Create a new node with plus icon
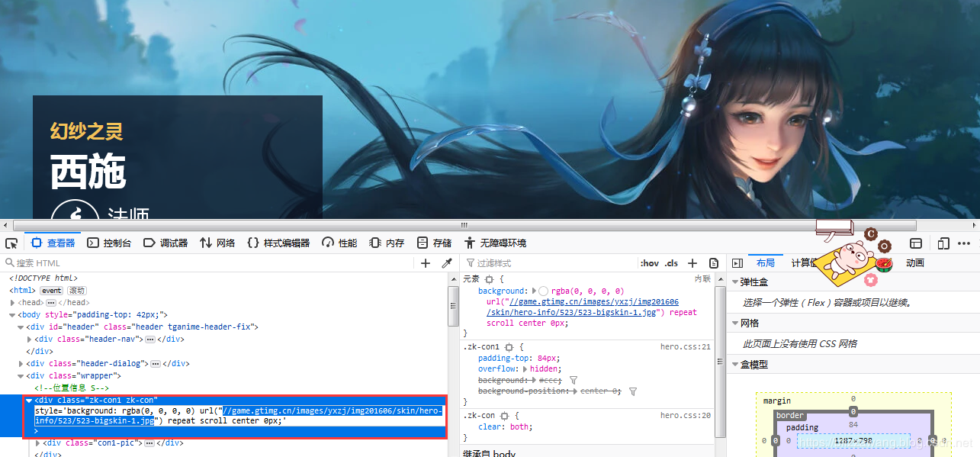Viewport: 980px width, 457px height. 426,263
